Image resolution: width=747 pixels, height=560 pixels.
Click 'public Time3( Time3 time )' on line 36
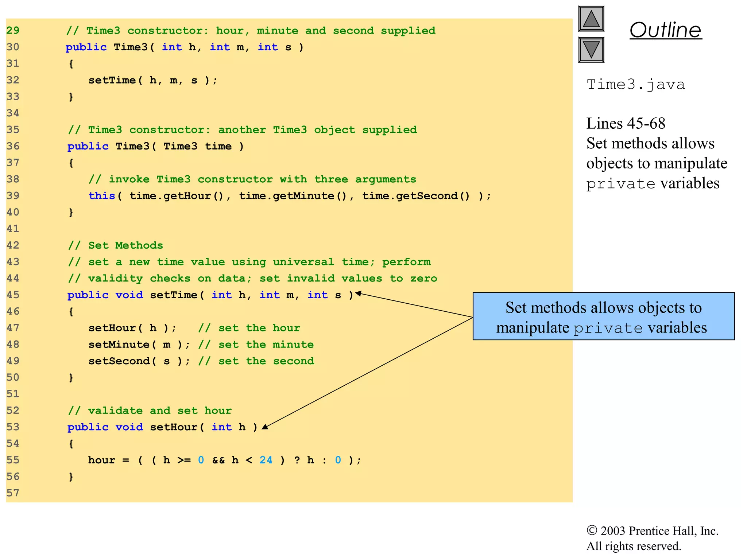click(156, 146)
